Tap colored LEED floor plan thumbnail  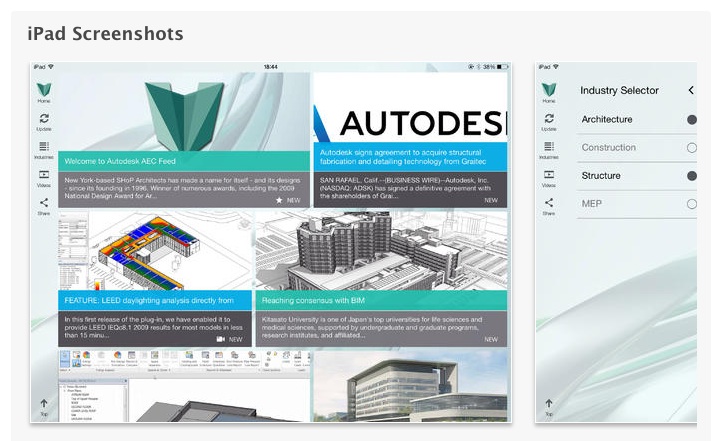[155, 250]
